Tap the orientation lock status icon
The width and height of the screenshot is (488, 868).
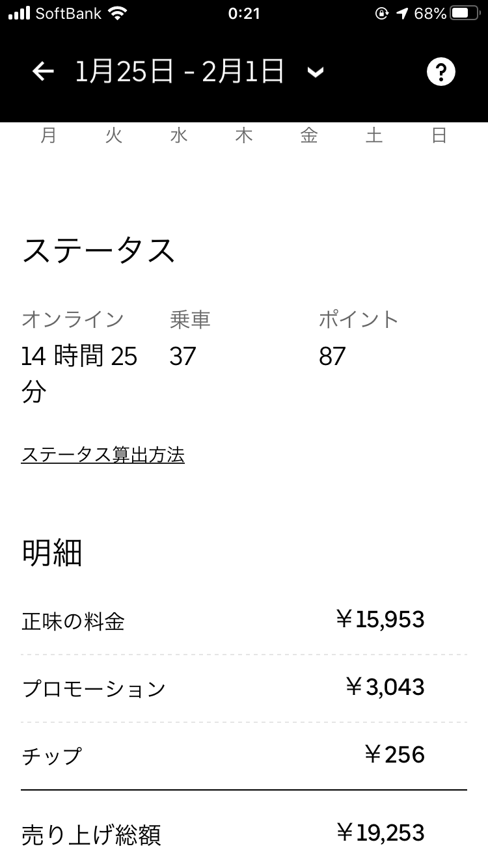pyautogui.click(x=382, y=14)
